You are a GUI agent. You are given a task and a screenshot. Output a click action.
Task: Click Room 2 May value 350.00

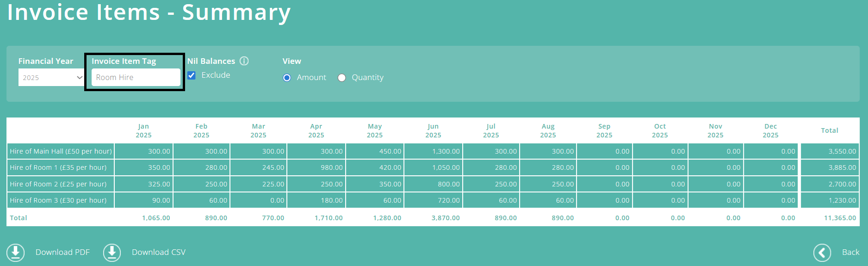pos(391,184)
